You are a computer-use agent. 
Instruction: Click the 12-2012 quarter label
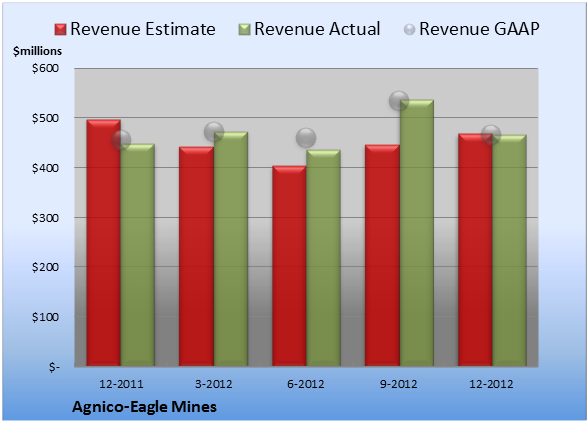pos(491,384)
